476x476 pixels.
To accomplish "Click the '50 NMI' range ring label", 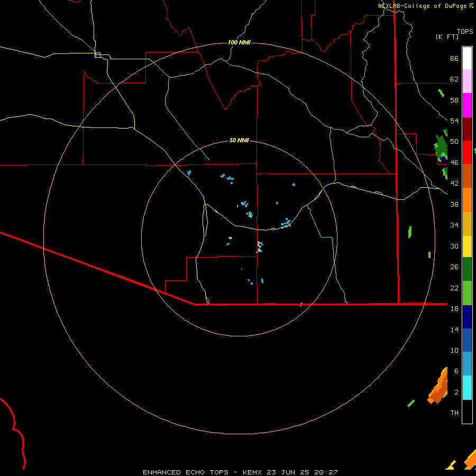I will click(239, 140).
